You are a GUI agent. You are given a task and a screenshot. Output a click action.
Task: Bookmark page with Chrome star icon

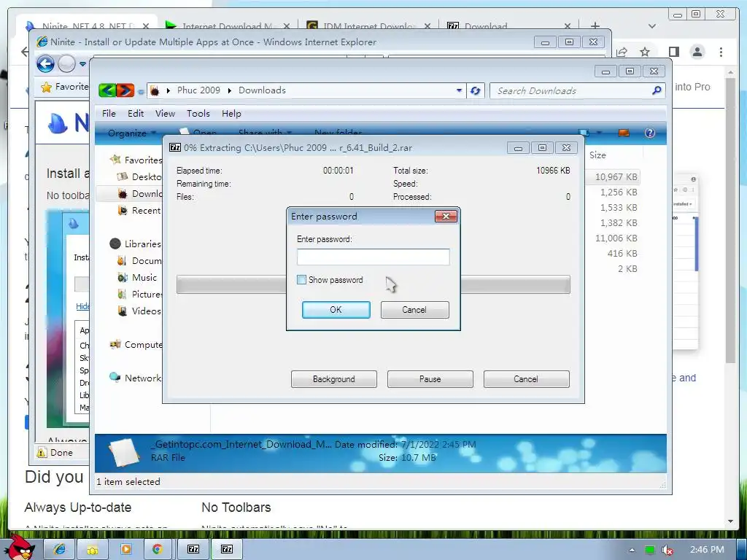(x=645, y=52)
